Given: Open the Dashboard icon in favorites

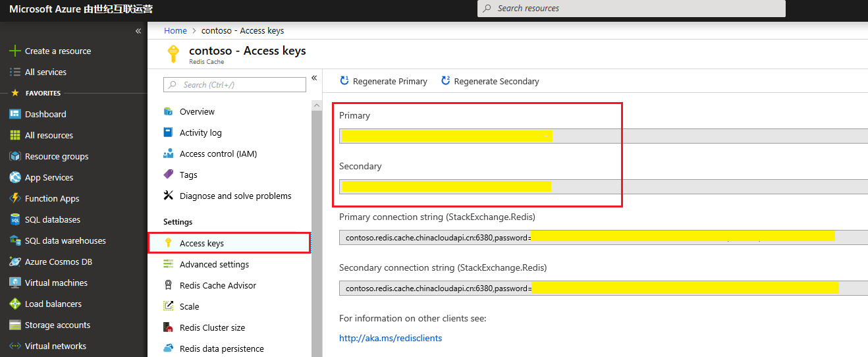Looking at the screenshot, I should coord(14,114).
